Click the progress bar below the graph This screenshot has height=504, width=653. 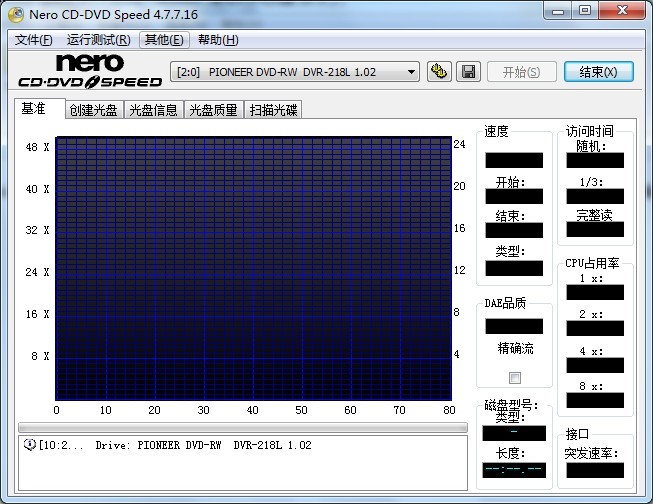click(242, 427)
